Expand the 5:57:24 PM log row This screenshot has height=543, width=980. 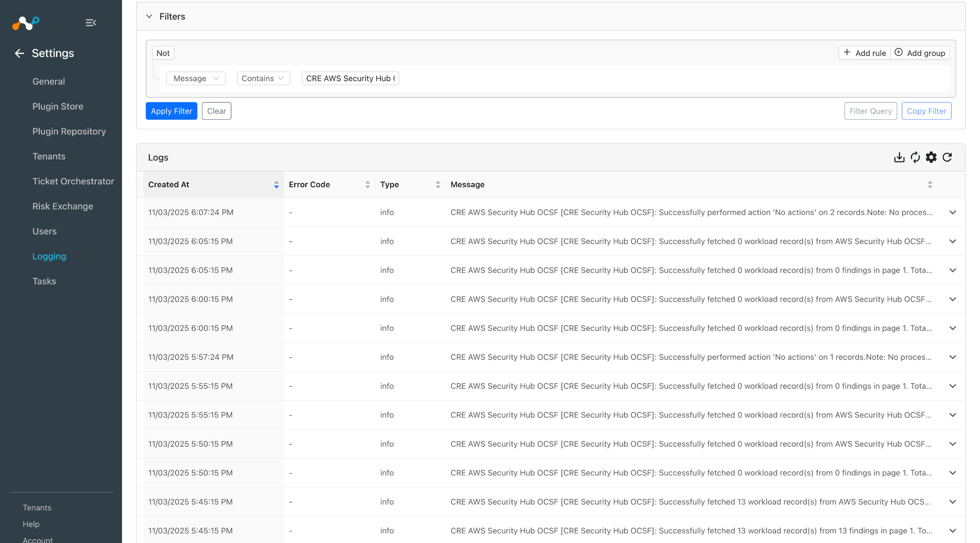pos(953,357)
